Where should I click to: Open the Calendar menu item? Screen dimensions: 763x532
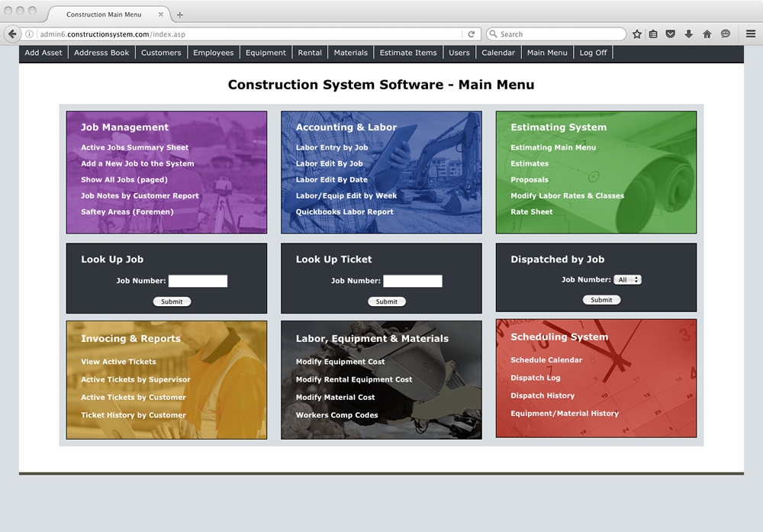498,53
